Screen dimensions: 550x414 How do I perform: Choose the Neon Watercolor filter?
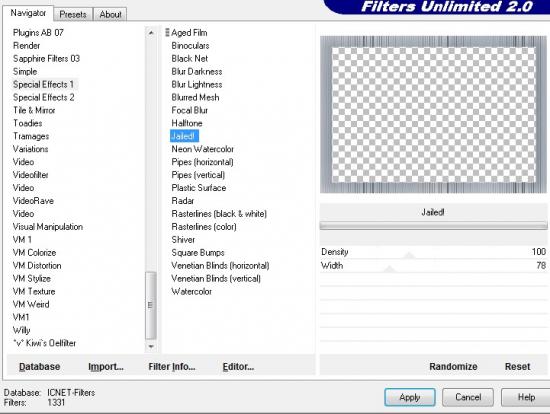coord(202,149)
